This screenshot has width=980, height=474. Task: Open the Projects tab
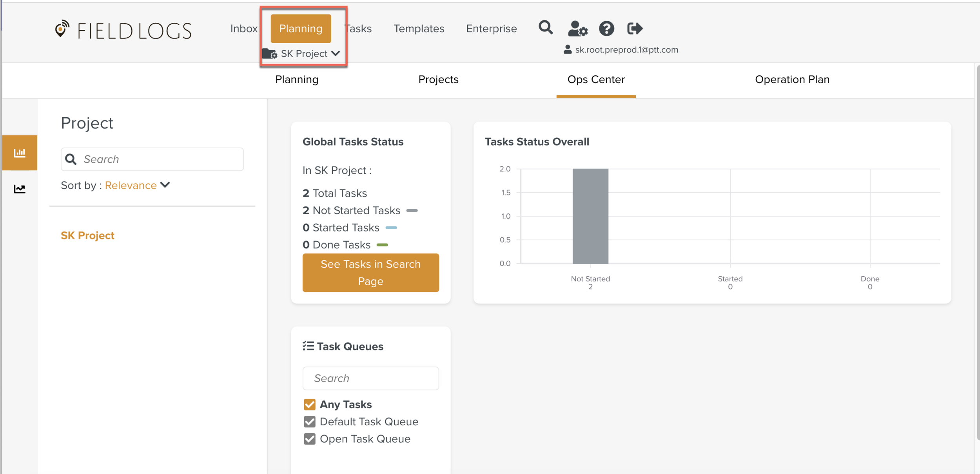pos(438,79)
